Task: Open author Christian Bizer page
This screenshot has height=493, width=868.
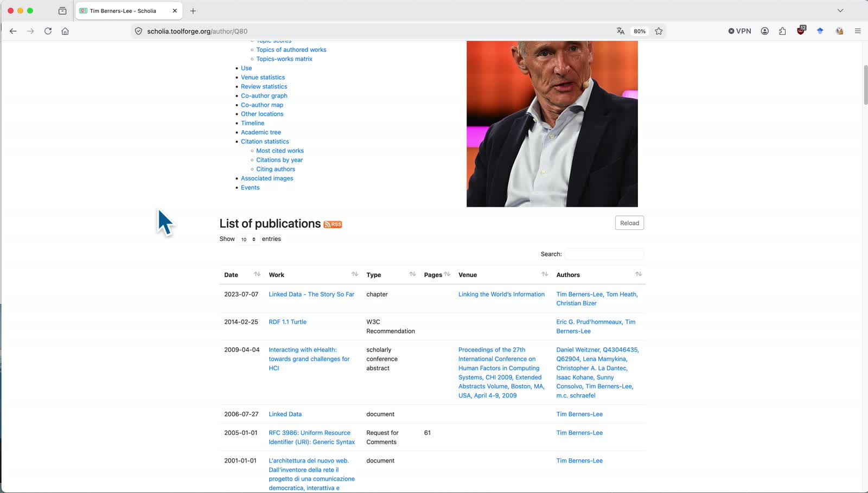Action: pos(576,304)
